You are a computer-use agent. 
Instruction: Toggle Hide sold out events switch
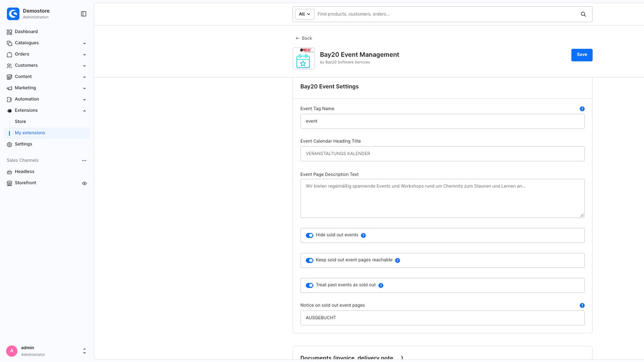pyautogui.click(x=310, y=235)
